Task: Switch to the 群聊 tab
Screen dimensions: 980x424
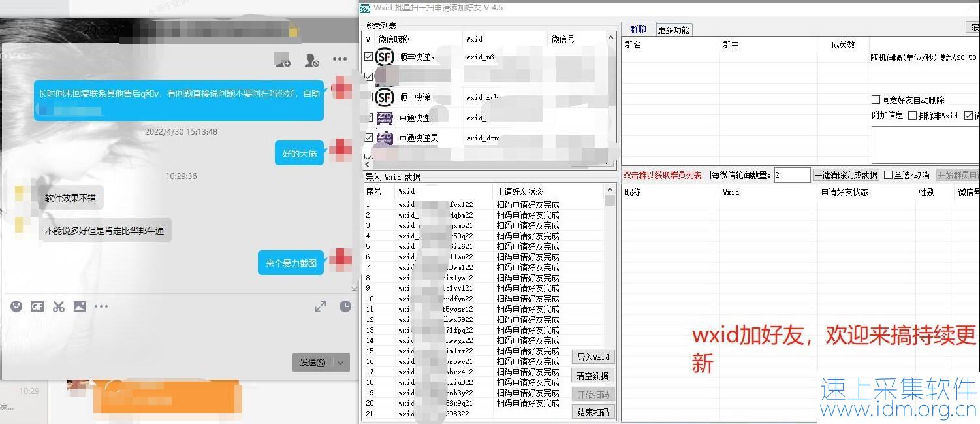Action: click(x=638, y=29)
